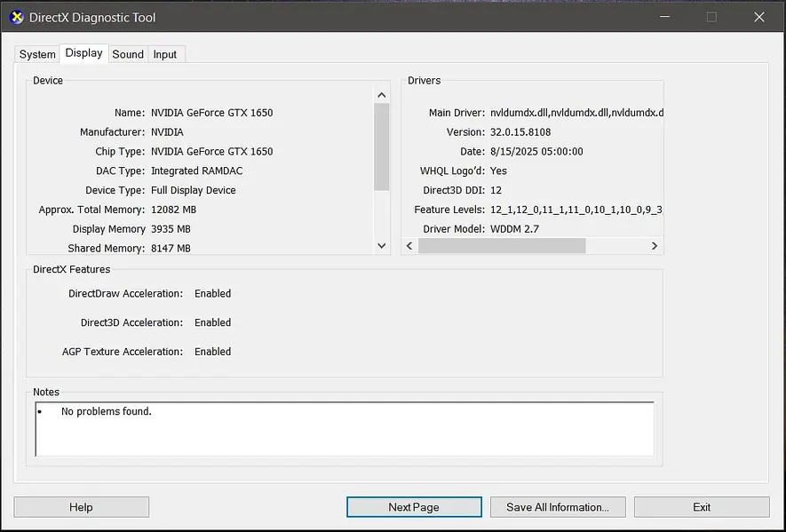Click the Main Driver value text
This screenshot has width=786, height=532.
click(576, 113)
